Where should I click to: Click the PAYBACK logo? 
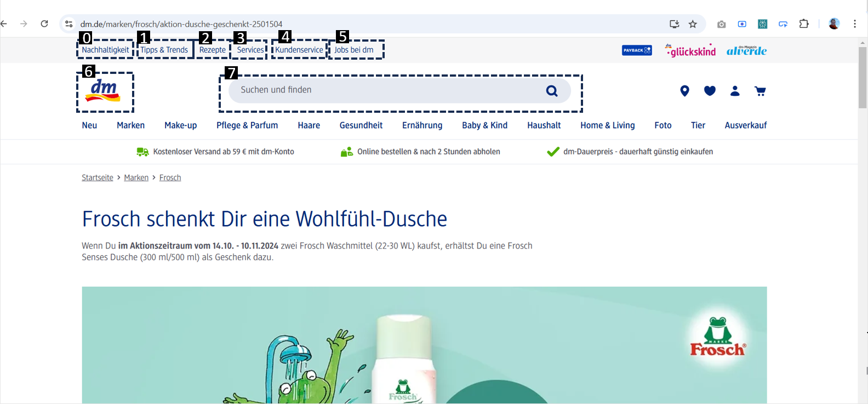point(637,50)
